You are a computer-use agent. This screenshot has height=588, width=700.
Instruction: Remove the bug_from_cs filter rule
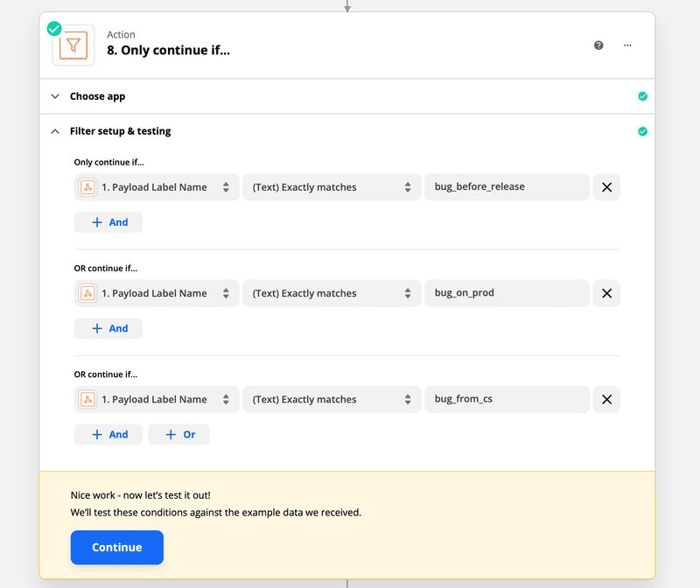(606, 400)
